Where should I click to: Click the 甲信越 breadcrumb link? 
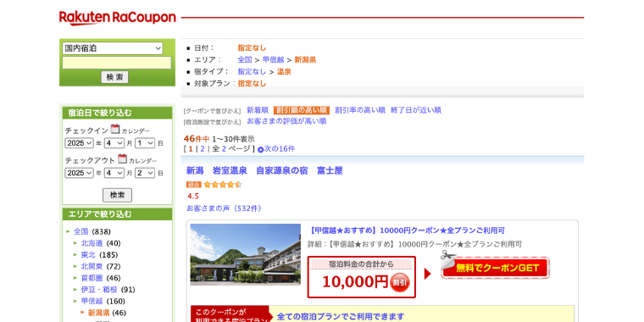(274, 60)
